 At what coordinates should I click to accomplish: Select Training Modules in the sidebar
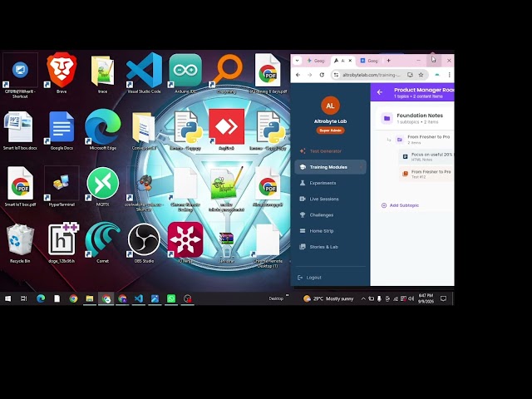click(x=330, y=167)
